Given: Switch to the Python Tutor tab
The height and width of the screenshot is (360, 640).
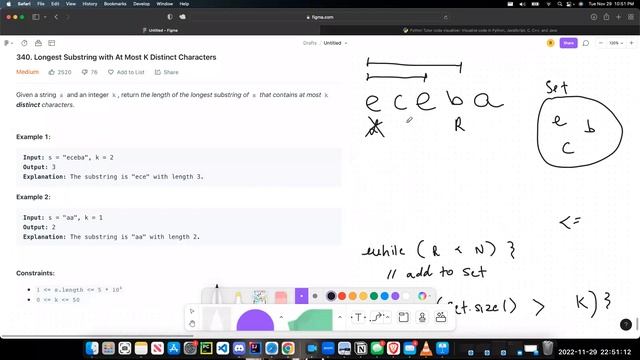Looking at the screenshot, I should point(480,30).
